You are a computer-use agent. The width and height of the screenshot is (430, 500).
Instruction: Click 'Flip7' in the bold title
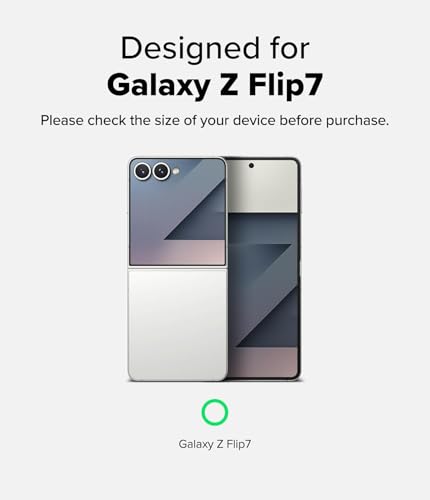pos(285,85)
